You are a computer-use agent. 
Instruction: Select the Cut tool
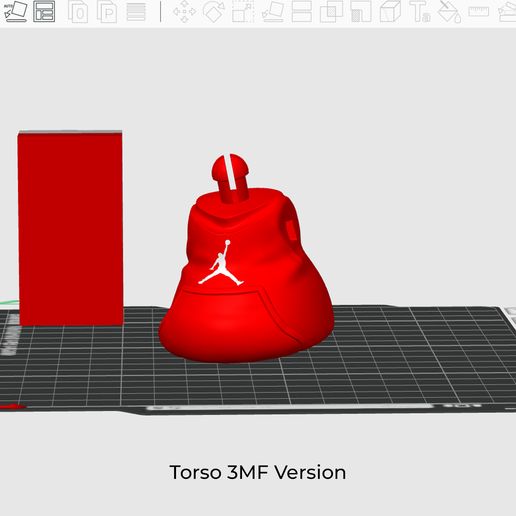pyautogui.click(x=302, y=11)
